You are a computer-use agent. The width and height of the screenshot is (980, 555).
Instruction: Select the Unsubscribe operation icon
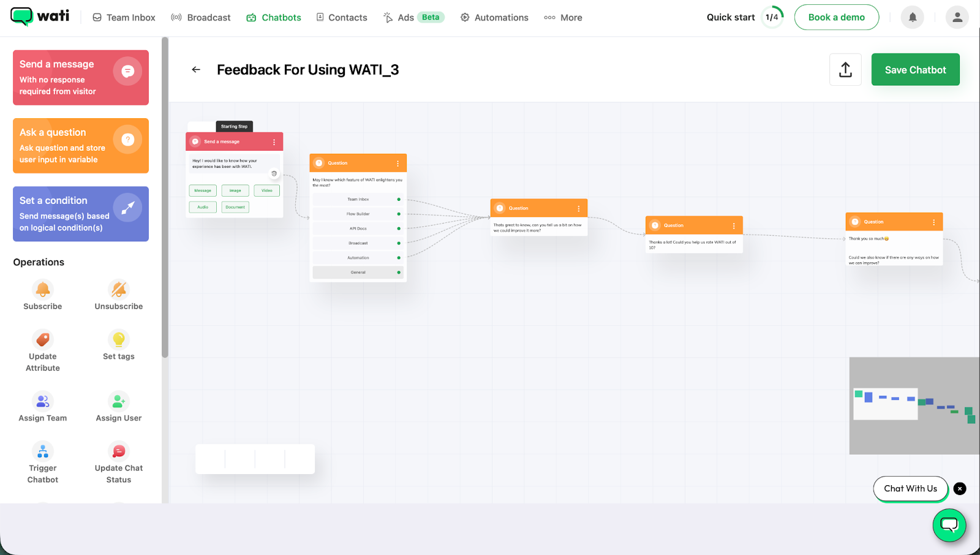click(119, 289)
